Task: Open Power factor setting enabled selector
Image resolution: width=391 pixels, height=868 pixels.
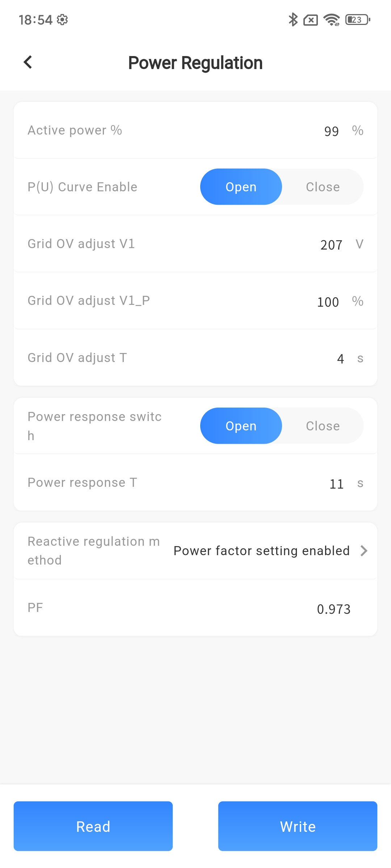Action: (x=261, y=551)
